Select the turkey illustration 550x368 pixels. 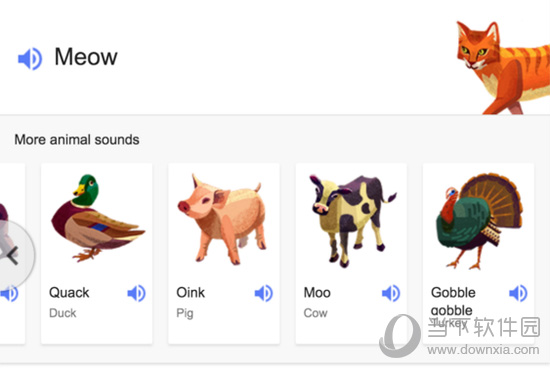tap(479, 221)
